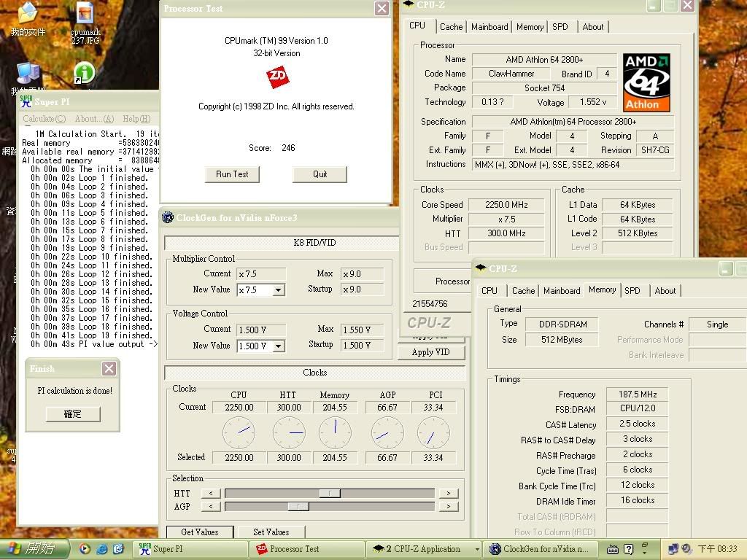Image resolution: width=747 pixels, height=560 pixels.
Task: Switch to SPD tab in the Memory CPU-Z window
Action: click(632, 290)
